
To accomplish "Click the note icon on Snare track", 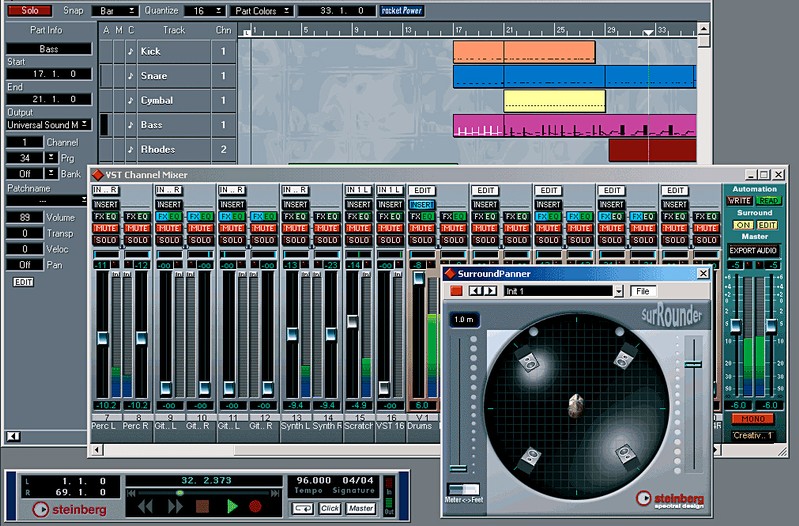I will (x=131, y=76).
